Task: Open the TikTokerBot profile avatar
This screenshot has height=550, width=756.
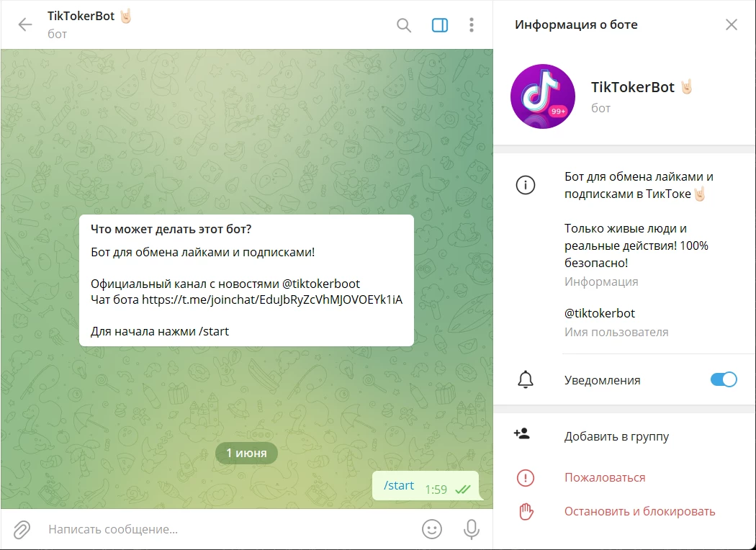Action: [x=543, y=96]
